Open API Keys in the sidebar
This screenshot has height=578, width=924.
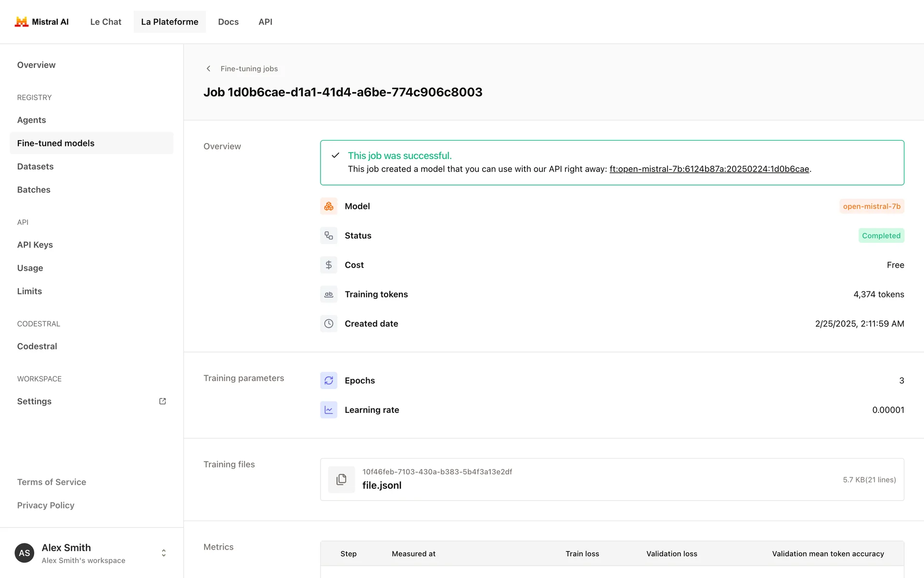pos(35,245)
